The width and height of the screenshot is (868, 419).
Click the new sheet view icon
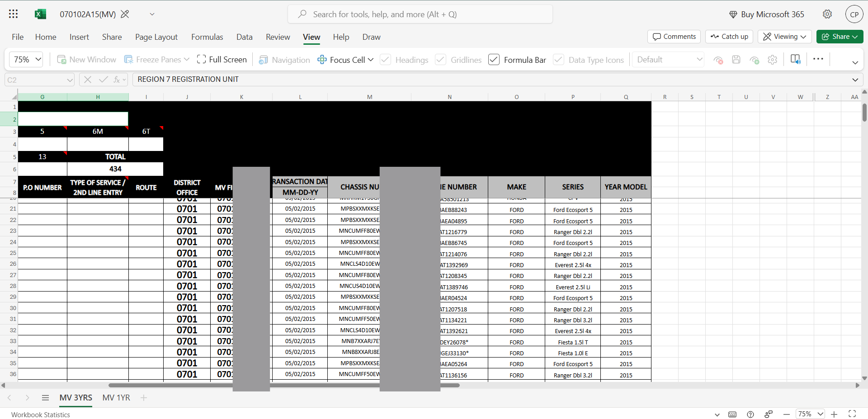pos(754,60)
